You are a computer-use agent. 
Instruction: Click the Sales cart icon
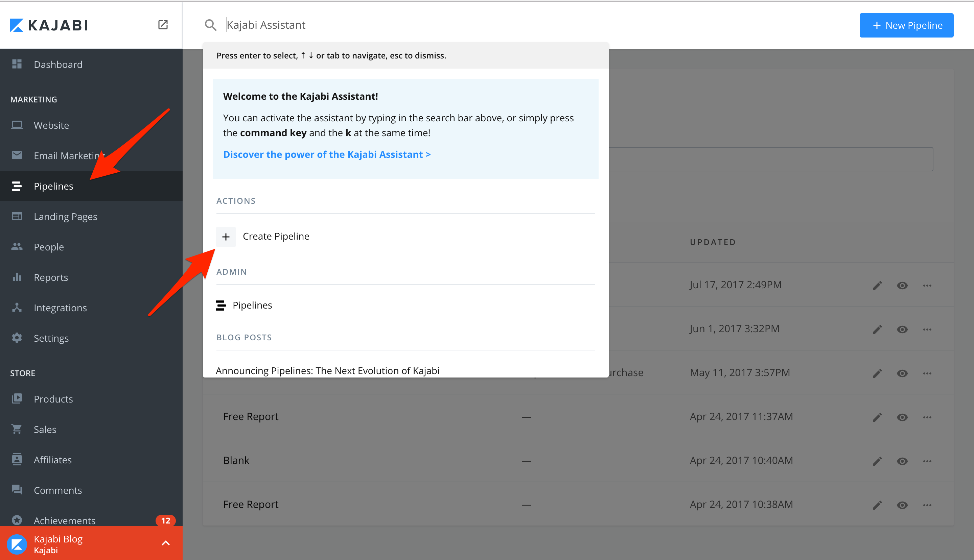tap(17, 429)
